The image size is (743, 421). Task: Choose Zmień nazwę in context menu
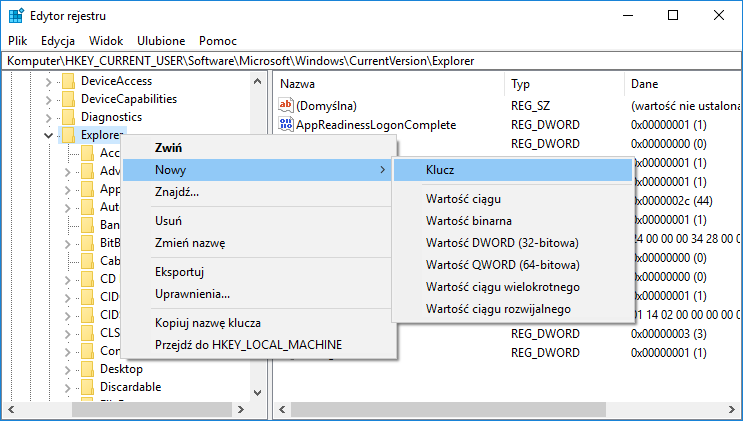[259, 243]
